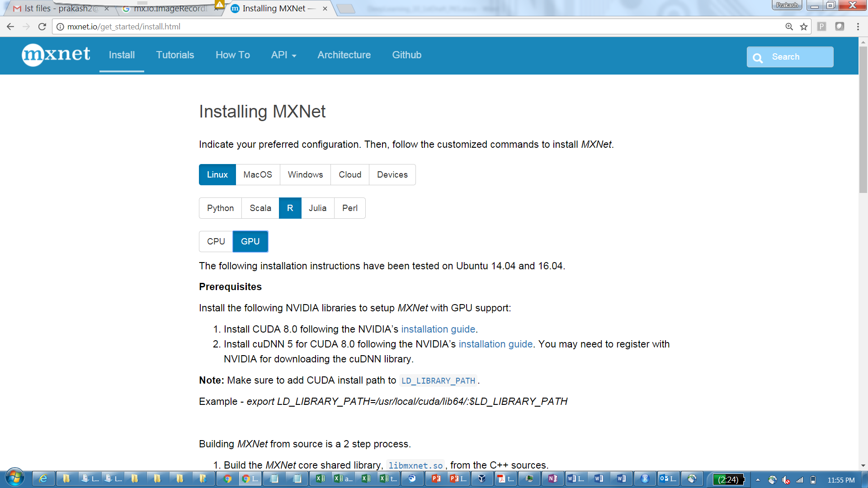The height and width of the screenshot is (488, 868).
Task: Choose Julia as the language
Action: point(318,208)
